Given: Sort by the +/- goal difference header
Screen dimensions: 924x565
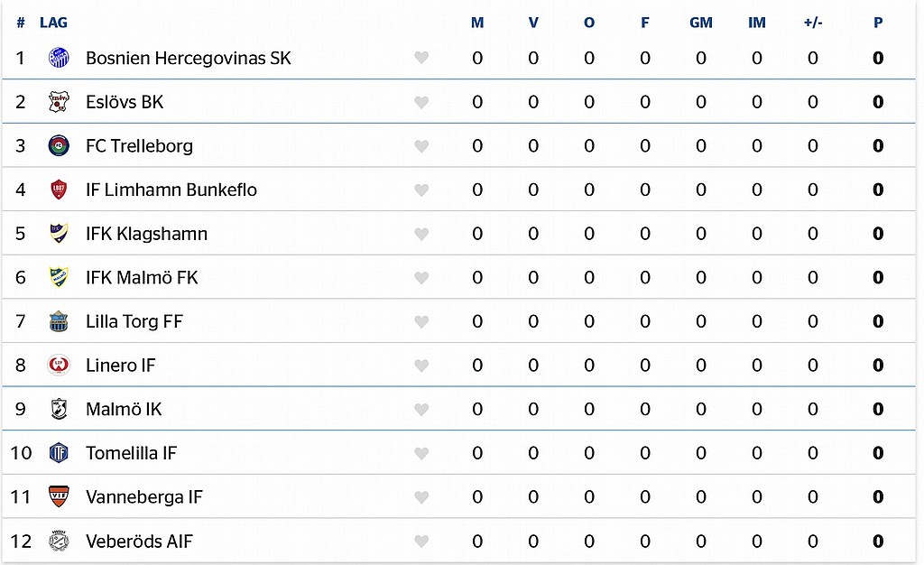Looking at the screenshot, I should pyautogui.click(x=813, y=23).
